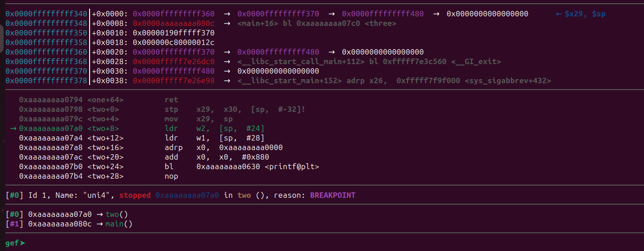Click stack value 0x00000190fffff370
This screenshot has width=644, height=251.
[173, 33]
